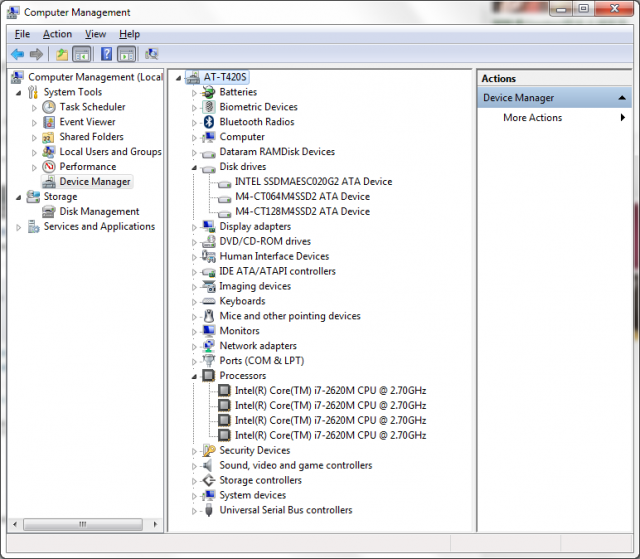Open the View menu
Viewport: 640px width, 559px height.
(x=96, y=34)
